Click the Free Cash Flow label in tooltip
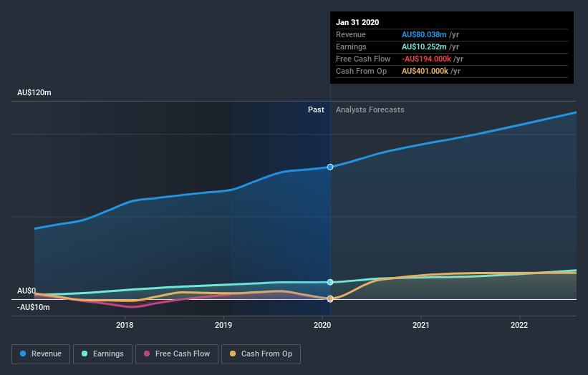 pos(363,59)
